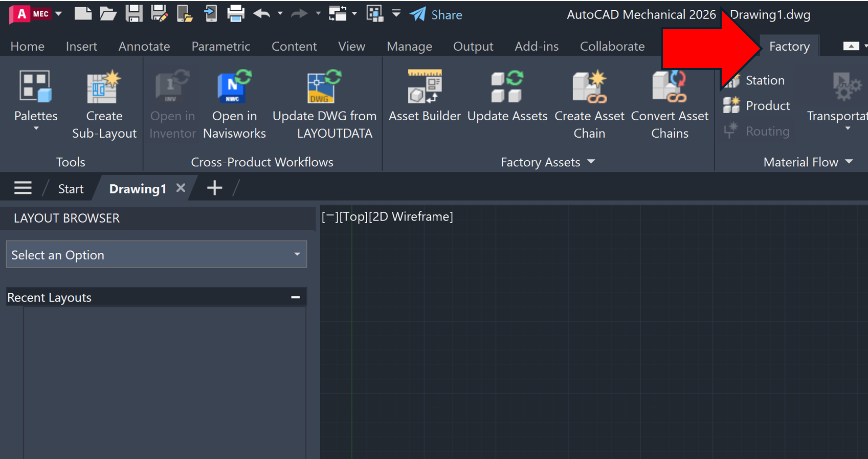Image resolution: width=868 pixels, height=459 pixels.
Task: Plot the drawing with printer icon
Action: [235, 14]
